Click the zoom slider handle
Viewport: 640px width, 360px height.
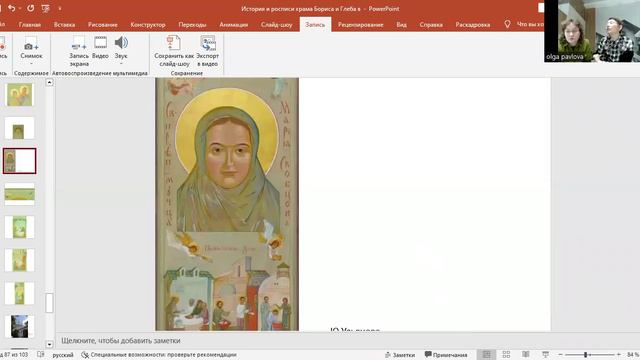(x=585, y=355)
